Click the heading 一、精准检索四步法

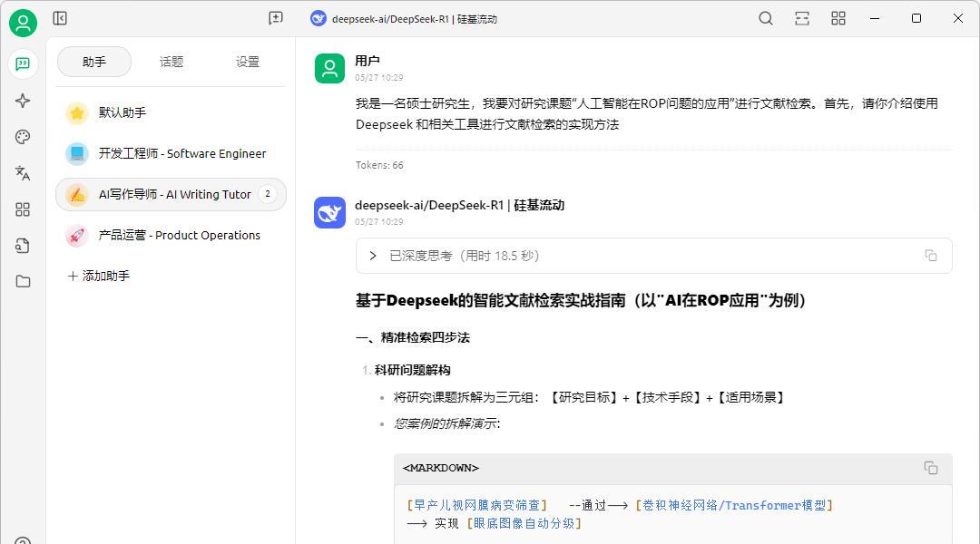coord(413,337)
